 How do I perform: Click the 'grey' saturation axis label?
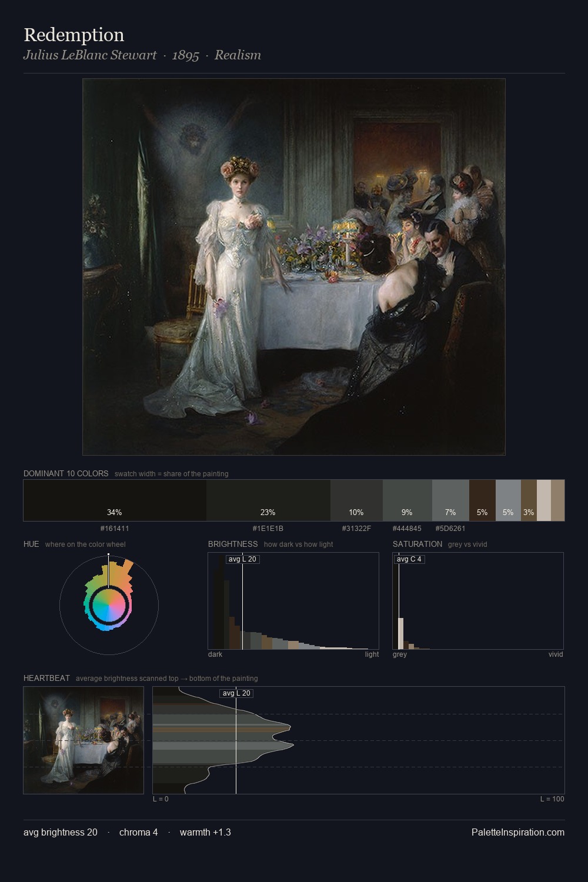point(400,654)
